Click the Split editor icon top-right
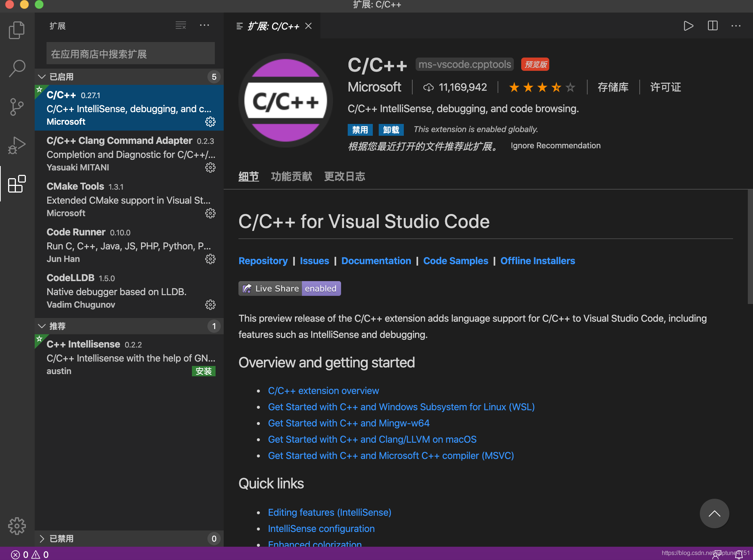Viewport: 753px width, 560px height. pos(712,26)
